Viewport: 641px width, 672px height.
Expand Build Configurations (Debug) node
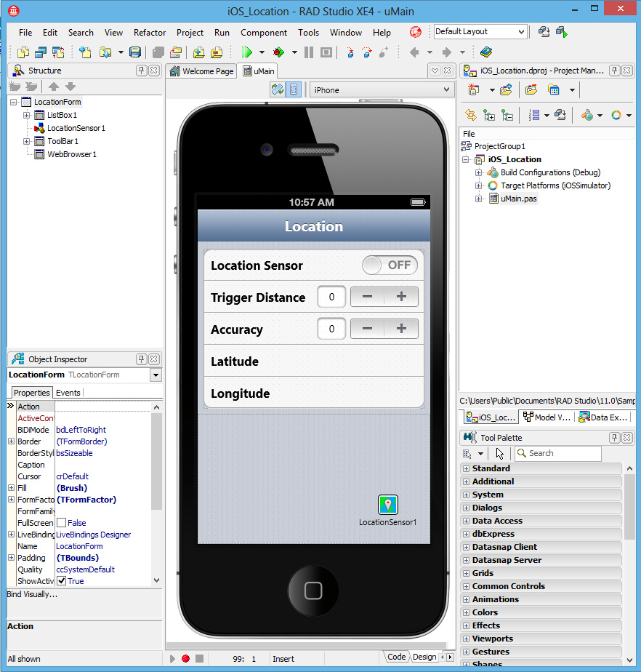(x=478, y=172)
